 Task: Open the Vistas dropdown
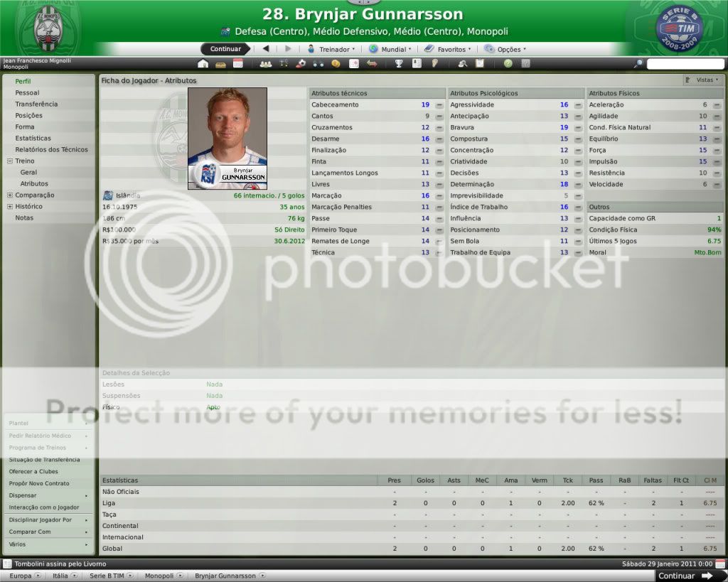(702, 80)
